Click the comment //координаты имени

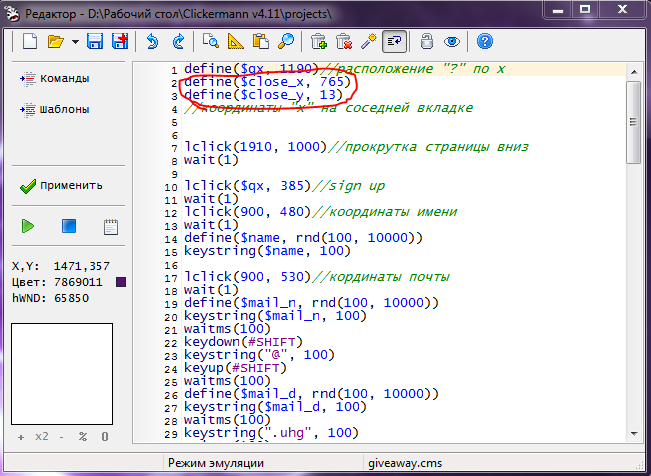(384, 212)
